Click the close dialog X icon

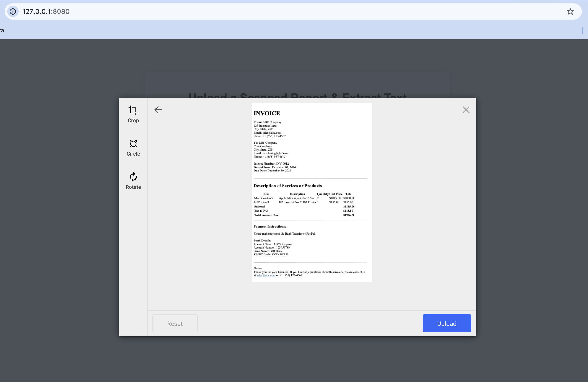(466, 110)
